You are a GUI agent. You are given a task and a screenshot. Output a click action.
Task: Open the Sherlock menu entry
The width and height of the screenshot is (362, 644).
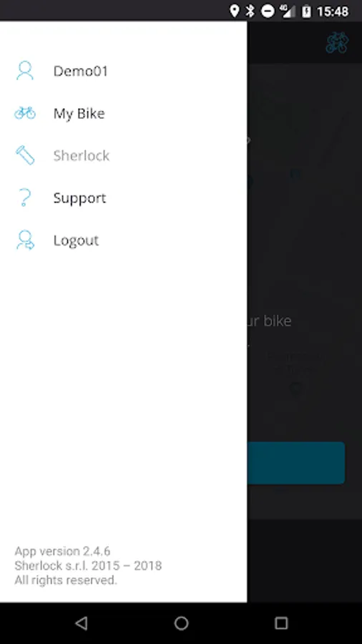coord(124,156)
